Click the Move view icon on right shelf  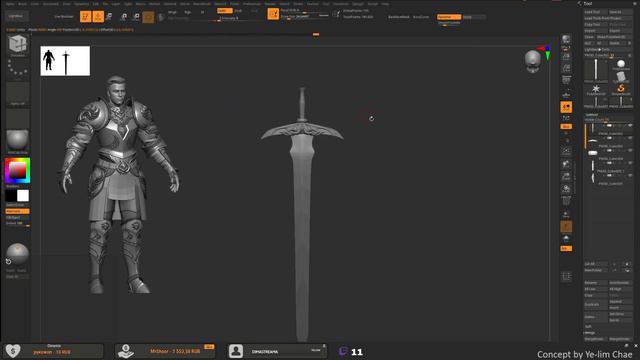click(x=566, y=164)
